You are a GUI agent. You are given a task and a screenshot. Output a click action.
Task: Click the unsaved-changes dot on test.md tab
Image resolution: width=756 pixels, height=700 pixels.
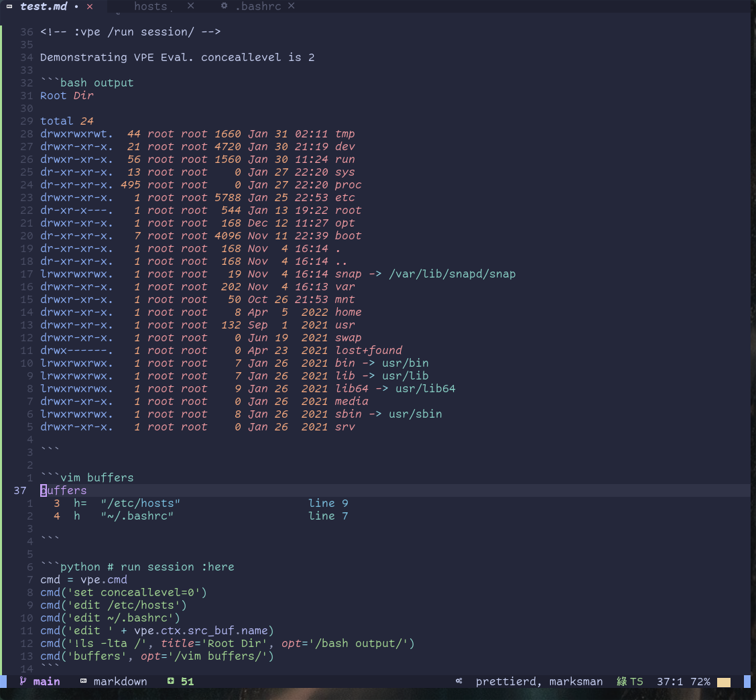[x=76, y=7]
